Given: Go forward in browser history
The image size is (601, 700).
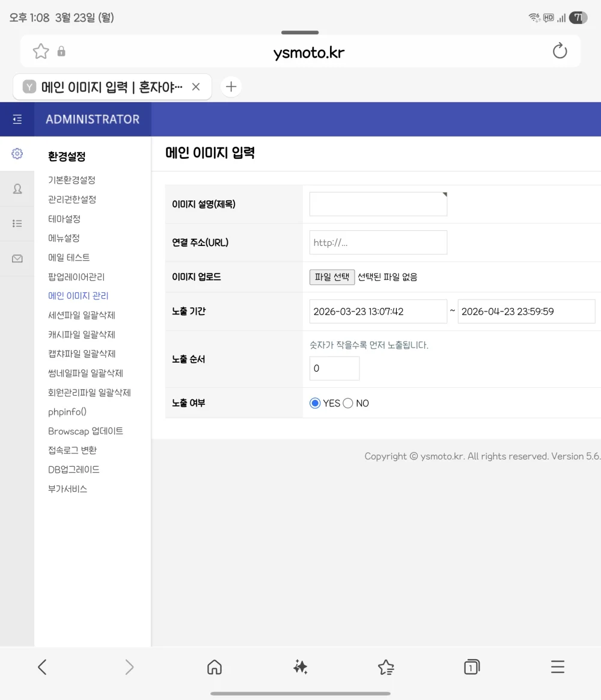Looking at the screenshot, I should [x=129, y=667].
